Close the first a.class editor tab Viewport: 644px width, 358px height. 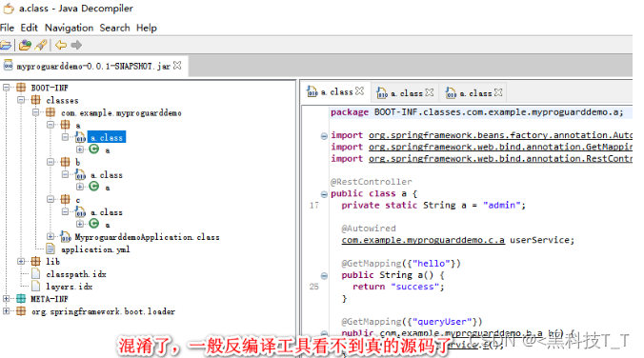pyautogui.click(x=360, y=91)
